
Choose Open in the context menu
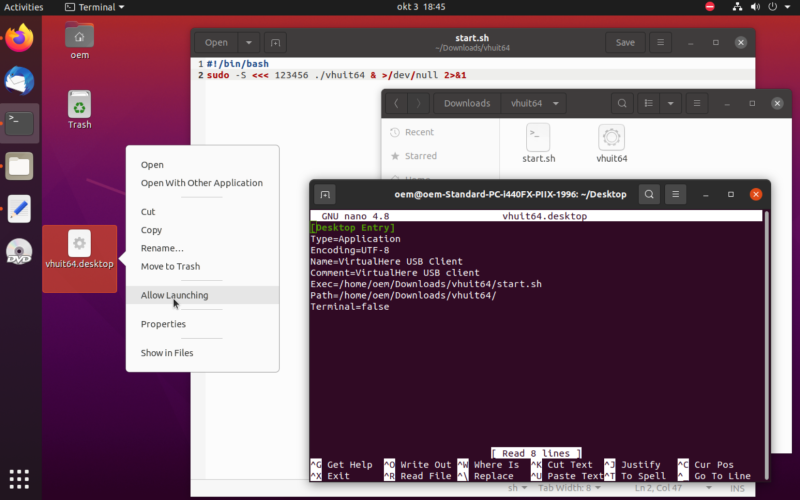[203, 165]
